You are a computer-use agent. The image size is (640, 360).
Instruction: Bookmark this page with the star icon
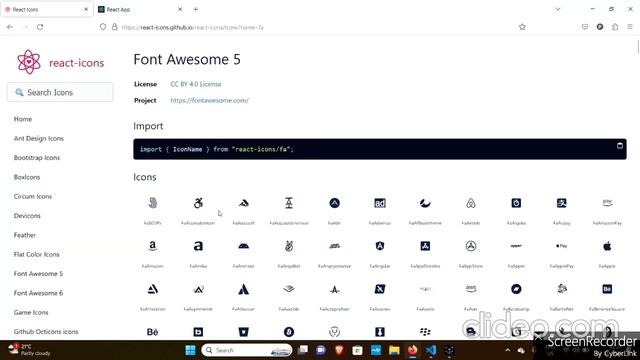click(522, 27)
